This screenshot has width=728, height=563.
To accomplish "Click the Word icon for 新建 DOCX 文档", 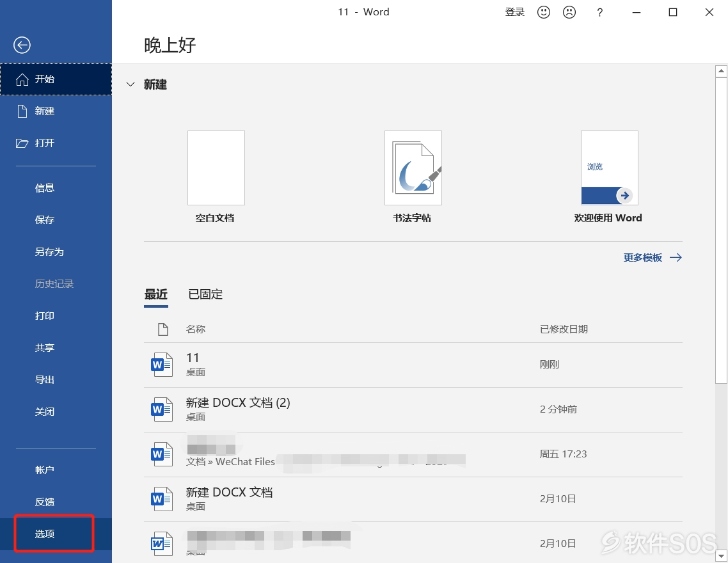I will click(162, 499).
